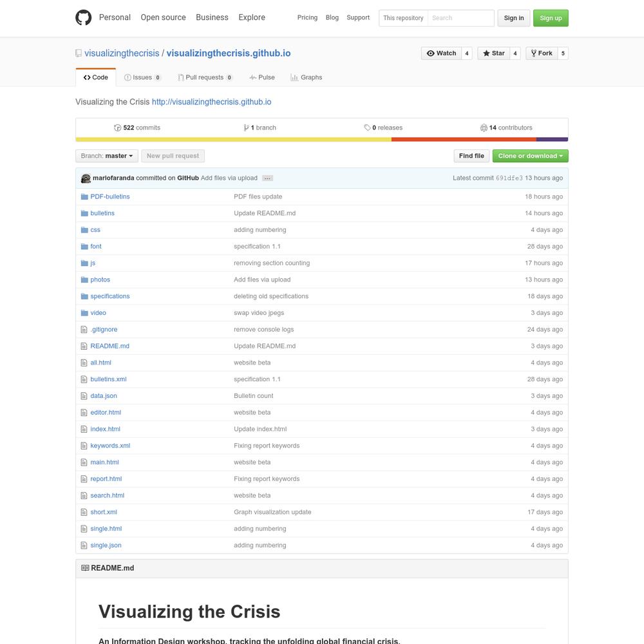644x644 pixels.
Task: Open the watchers count 4 badge
Action: click(466, 53)
